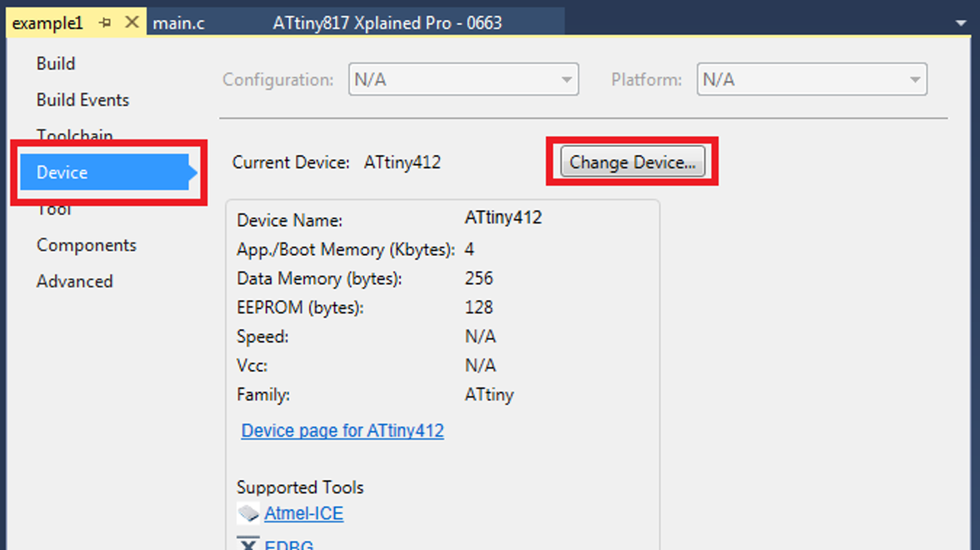980x550 pixels.
Task: Select the Advanced section
Action: (x=74, y=282)
